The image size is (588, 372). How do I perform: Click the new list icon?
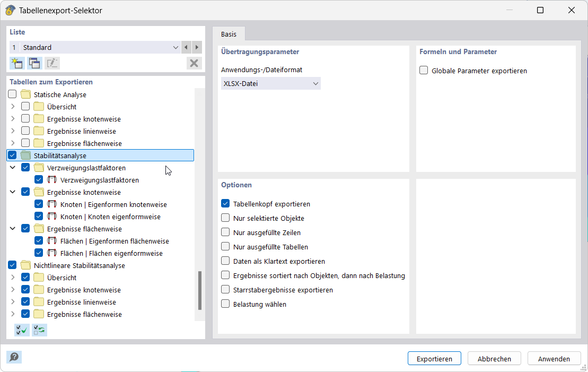pyautogui.click(x=16, y=63)
